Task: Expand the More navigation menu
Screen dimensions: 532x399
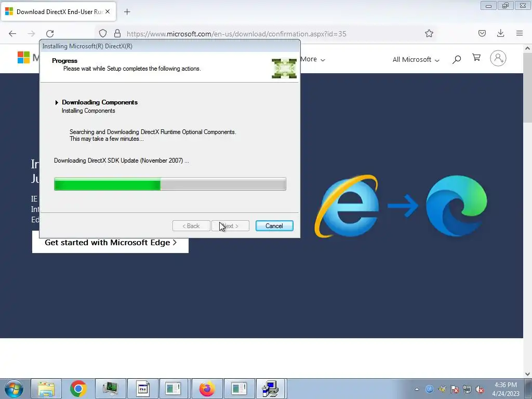Action: click(313, 59)
